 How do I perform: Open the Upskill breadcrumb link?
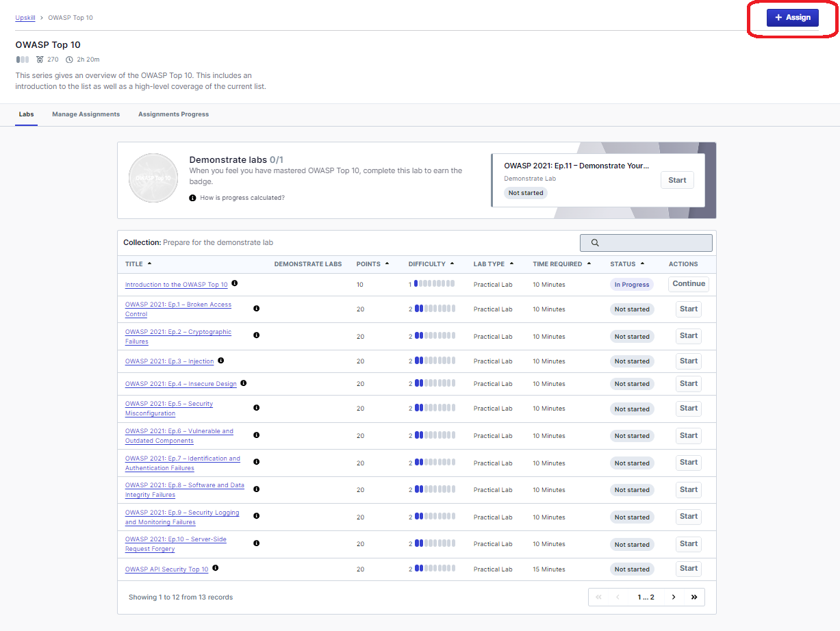click(x=25, y=18)
